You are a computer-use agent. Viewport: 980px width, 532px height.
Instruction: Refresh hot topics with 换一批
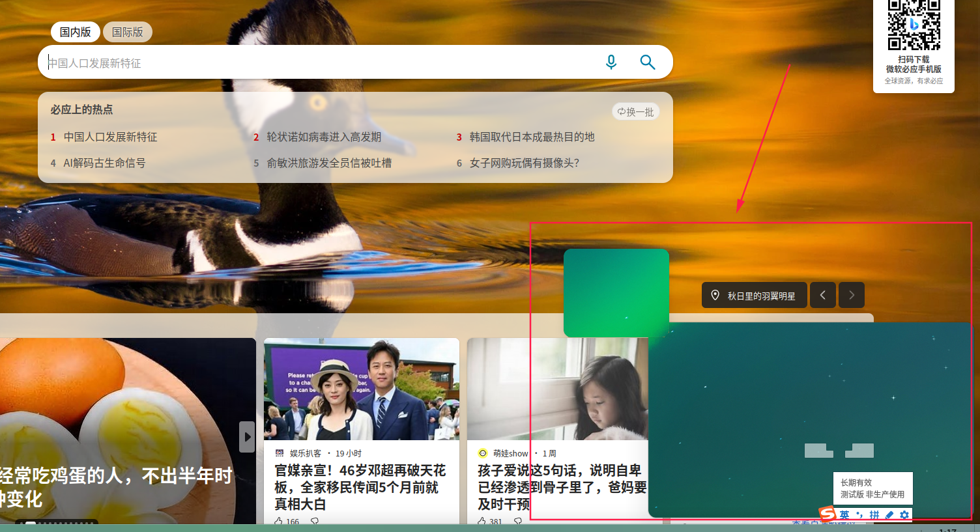(x=636, y=112)
